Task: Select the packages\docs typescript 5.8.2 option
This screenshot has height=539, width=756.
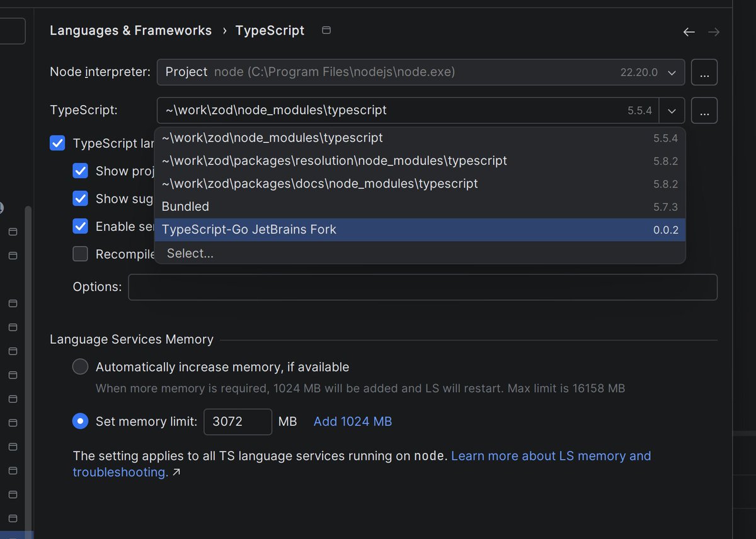Action: [420, 184]
